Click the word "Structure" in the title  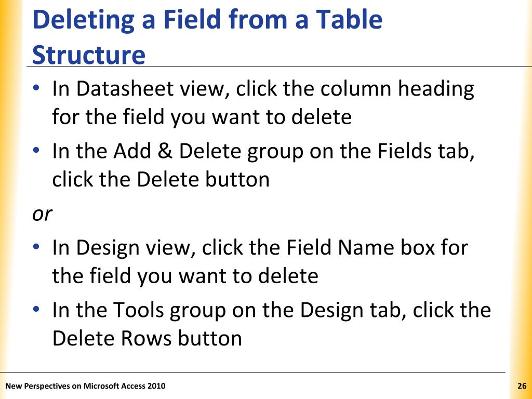(89, 55)
